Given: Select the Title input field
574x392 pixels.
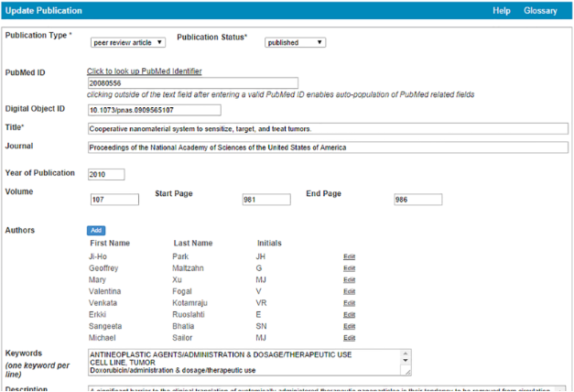Looking at the screenshot, I should (328, 128).
